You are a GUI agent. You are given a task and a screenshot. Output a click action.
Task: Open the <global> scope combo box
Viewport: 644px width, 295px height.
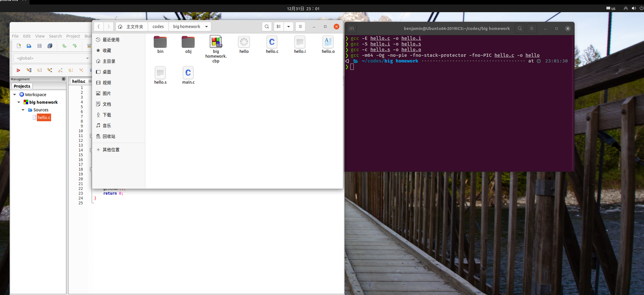point(52,58)
